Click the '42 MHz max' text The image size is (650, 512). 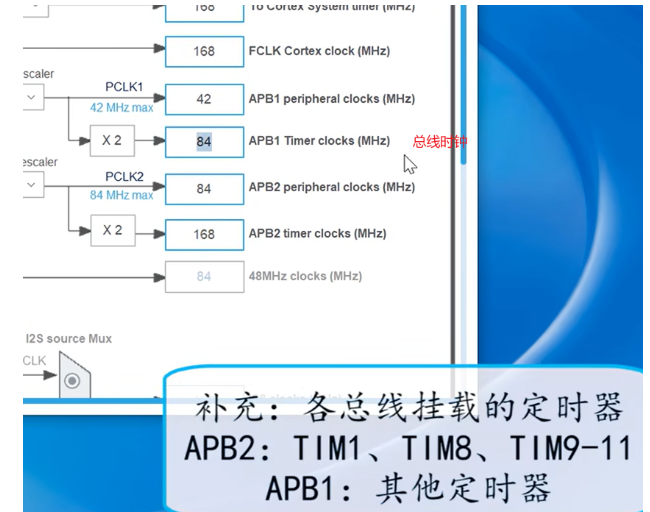(x=121, y=108)
